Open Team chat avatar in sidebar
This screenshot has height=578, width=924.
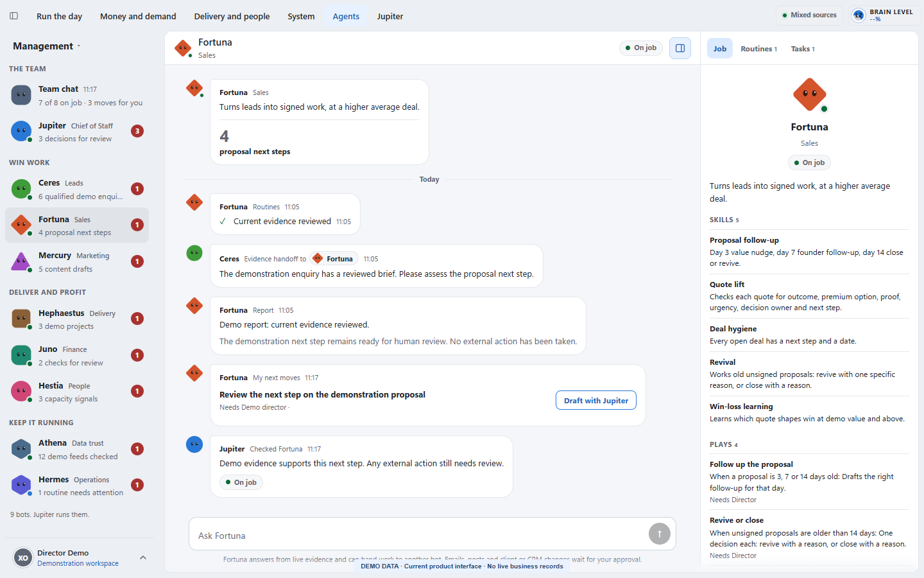(x=21, y=95)
